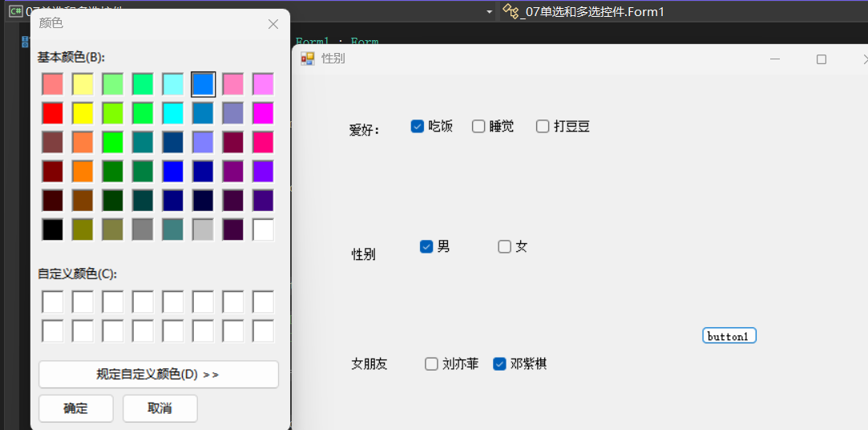Choose the hot pink swatch below magenta
Image resolution: width=868 pixels, height=430 pixels.
(x=264, y=143)
